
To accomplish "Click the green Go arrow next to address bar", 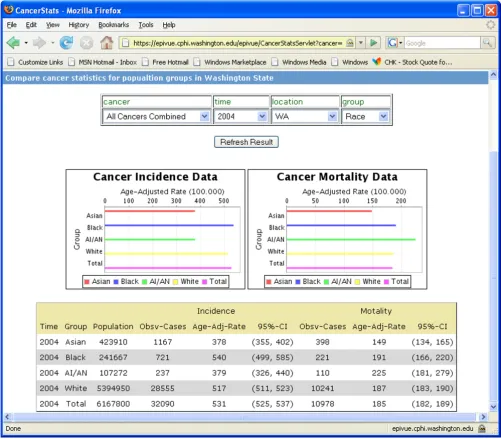I will pos(374,43).
